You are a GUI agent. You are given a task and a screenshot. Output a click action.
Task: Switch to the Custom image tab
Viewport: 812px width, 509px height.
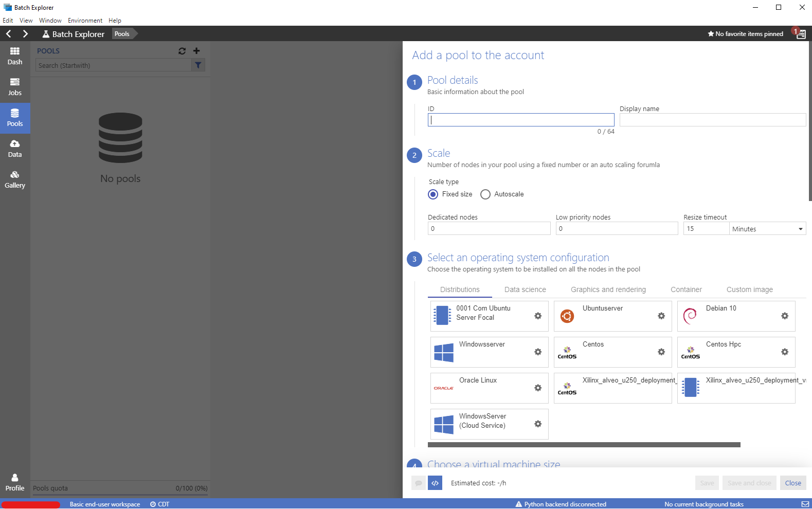click(750, 289)
